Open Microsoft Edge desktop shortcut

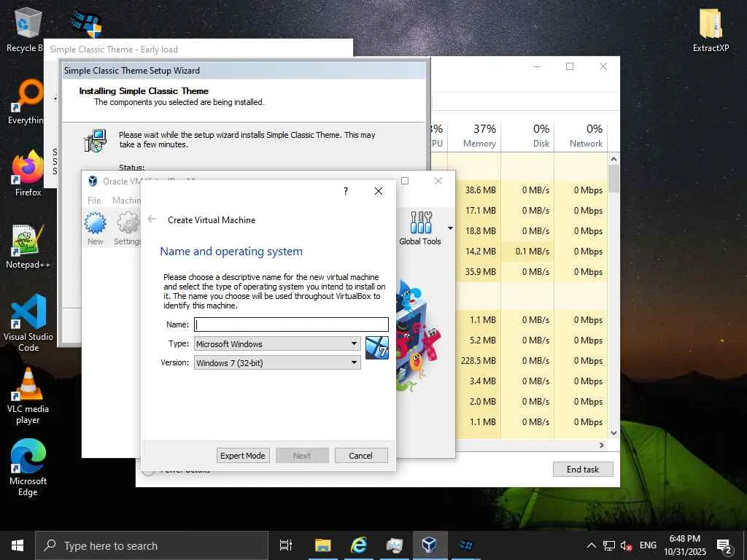click(x=28, y=468)
